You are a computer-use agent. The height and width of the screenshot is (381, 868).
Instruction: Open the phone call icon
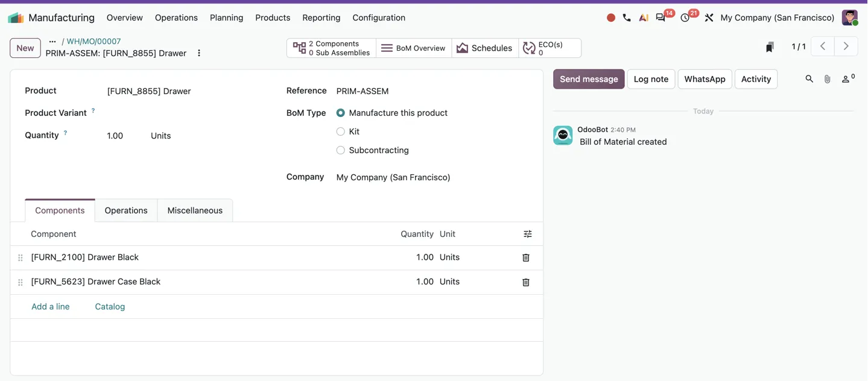627,18
